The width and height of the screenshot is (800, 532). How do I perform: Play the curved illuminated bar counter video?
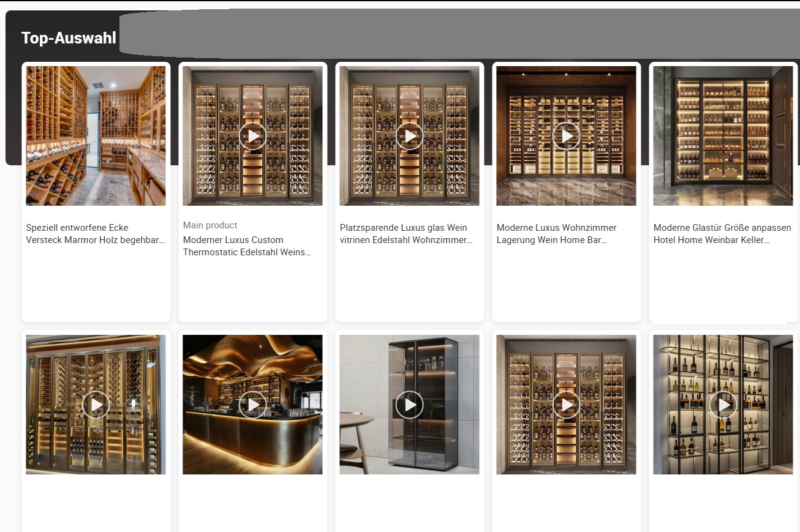[252, 405]
